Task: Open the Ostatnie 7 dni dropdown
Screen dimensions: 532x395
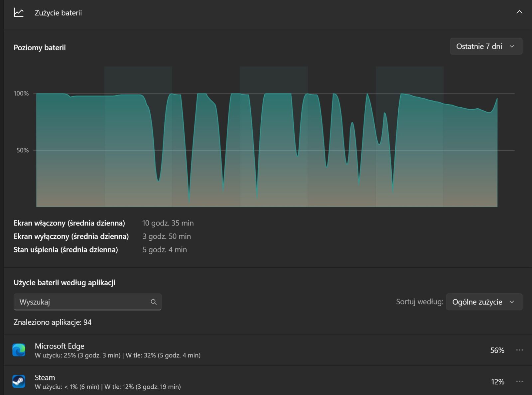Action: (486, 47)
